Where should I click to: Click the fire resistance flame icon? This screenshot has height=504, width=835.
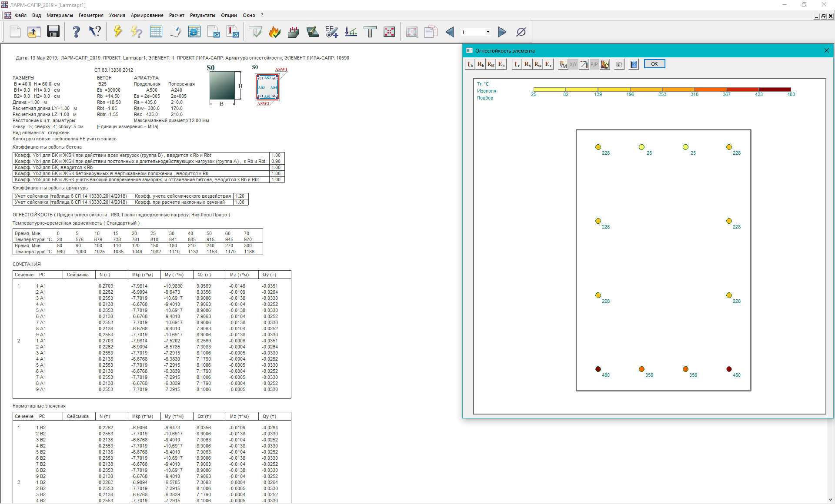tap(275, 32)
